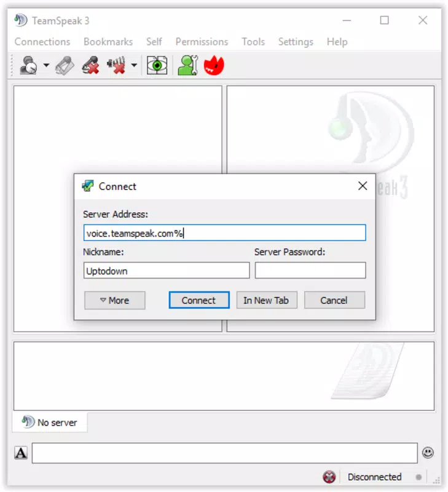448x492 pixels.
Task: Click the disconnect from server toolbar icon
Action: (65, 65)
